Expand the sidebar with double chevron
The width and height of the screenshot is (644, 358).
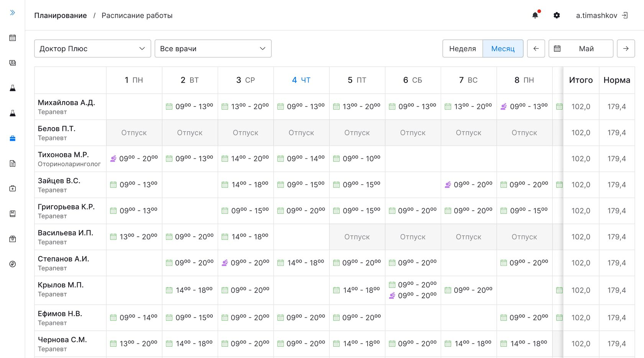click(x=13, y=13)
